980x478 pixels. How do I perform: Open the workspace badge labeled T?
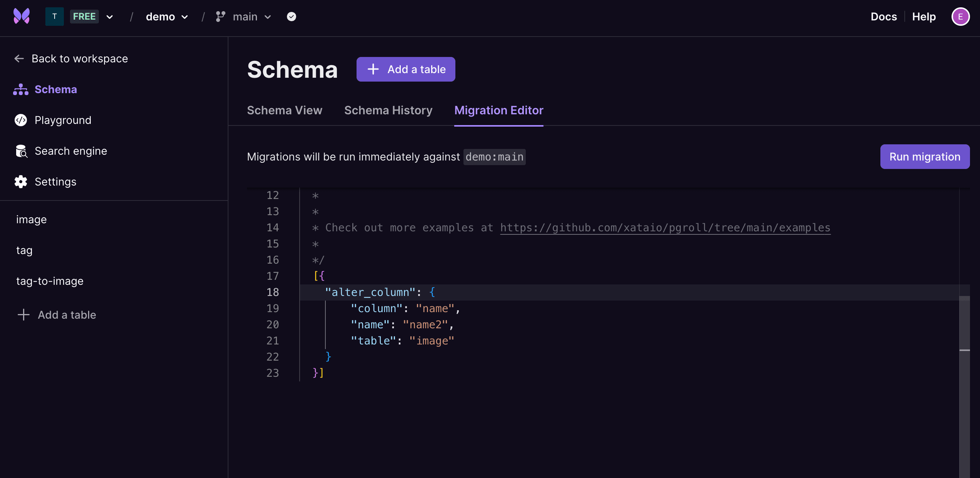pyautogui.click(x=54, y=16)
